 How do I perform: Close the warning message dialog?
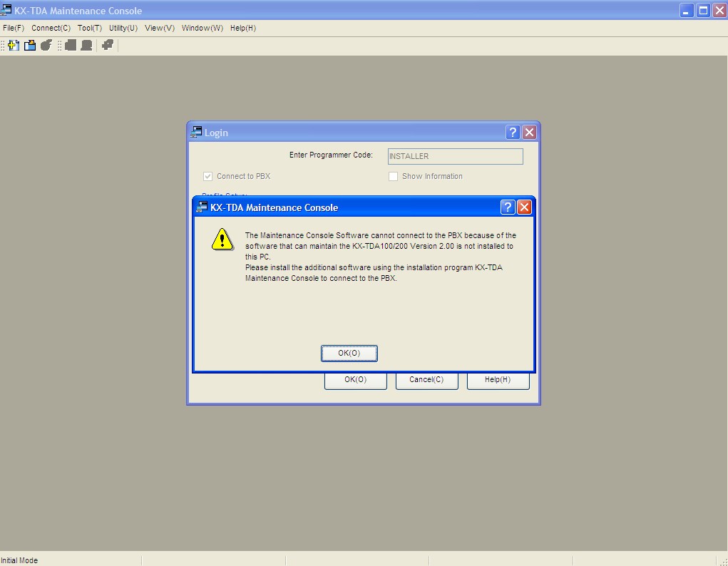click(x=524, y=207)
